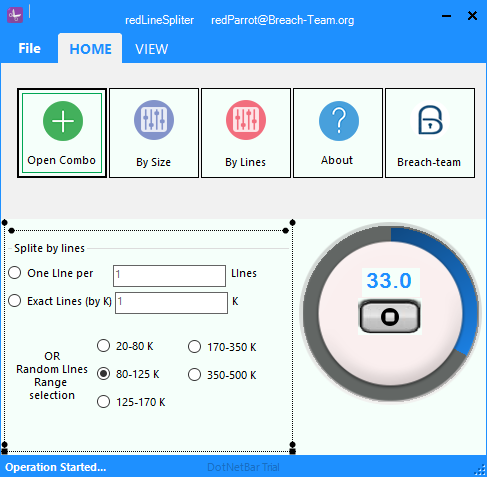Select the Exact Lines (by K) radio option
The image size is (487, 477).
15,301
